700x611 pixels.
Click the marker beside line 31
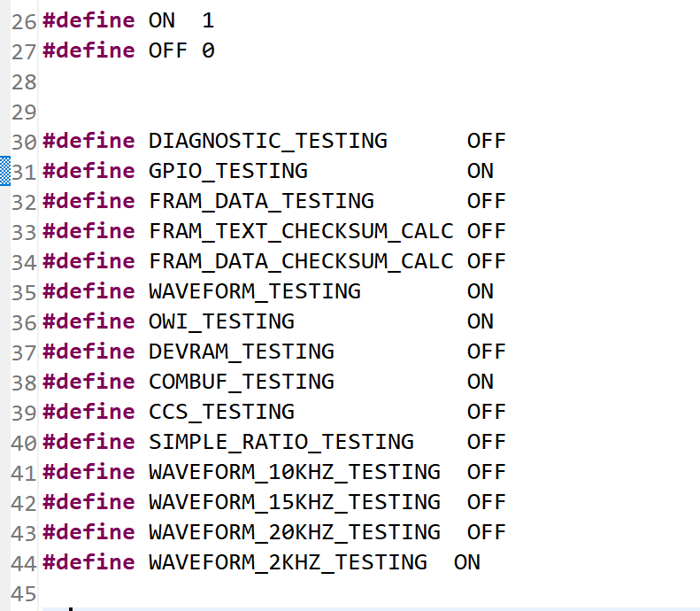4,170
